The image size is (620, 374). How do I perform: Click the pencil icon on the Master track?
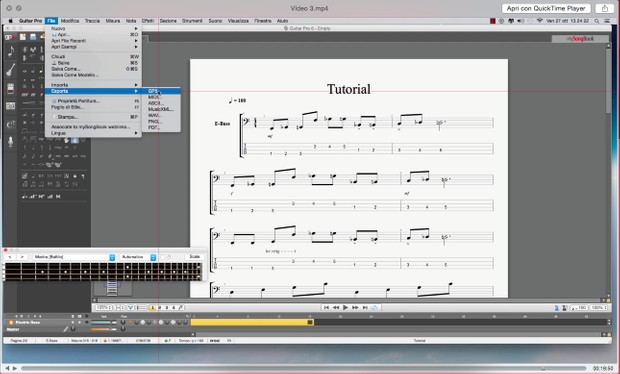click(66, 329)
